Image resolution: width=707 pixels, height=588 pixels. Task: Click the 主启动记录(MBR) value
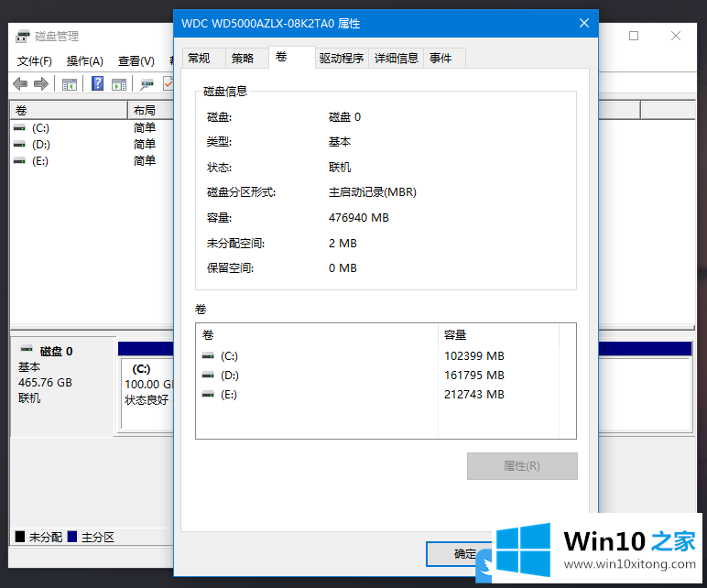click(x=373, y=192)
